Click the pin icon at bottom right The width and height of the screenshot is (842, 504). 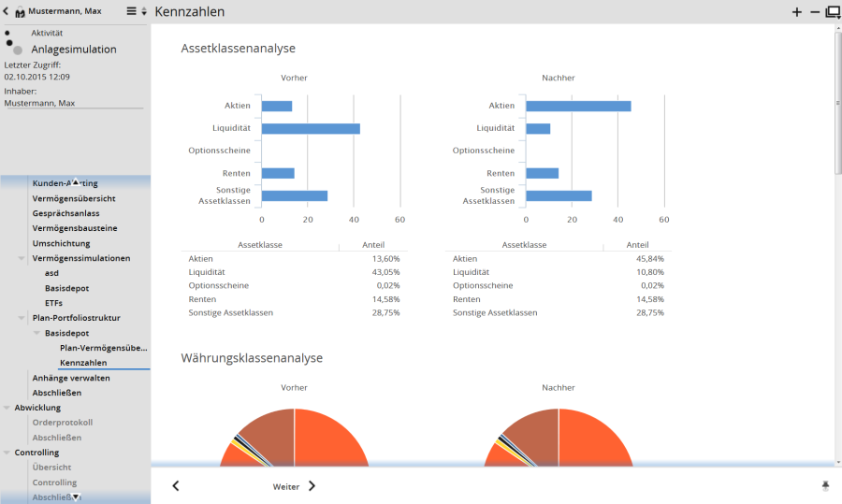click(x=825, y=485)
